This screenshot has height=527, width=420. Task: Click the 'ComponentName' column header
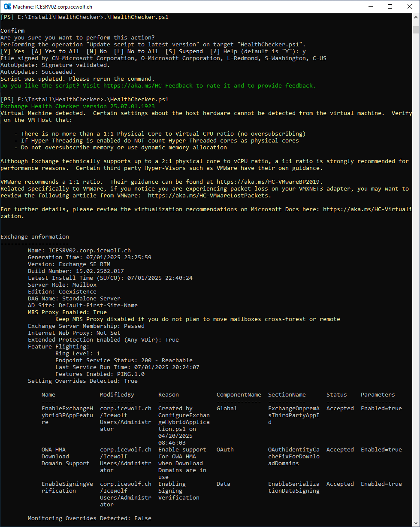239,395
